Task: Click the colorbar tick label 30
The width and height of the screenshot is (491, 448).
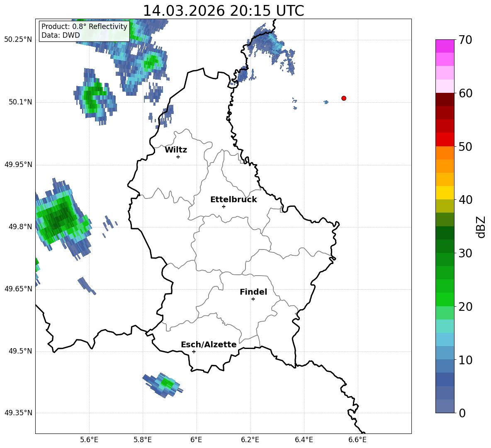Action: (465, 253)
